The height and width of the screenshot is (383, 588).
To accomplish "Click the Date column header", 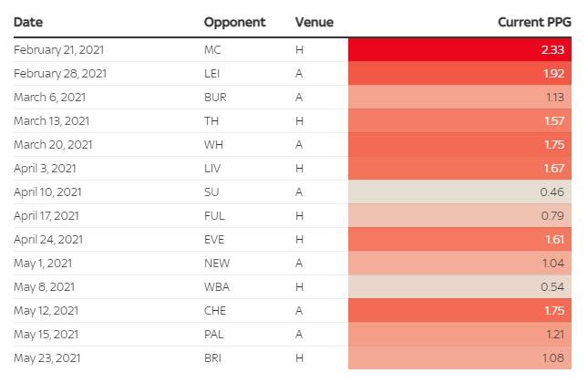I will point(28,21).
